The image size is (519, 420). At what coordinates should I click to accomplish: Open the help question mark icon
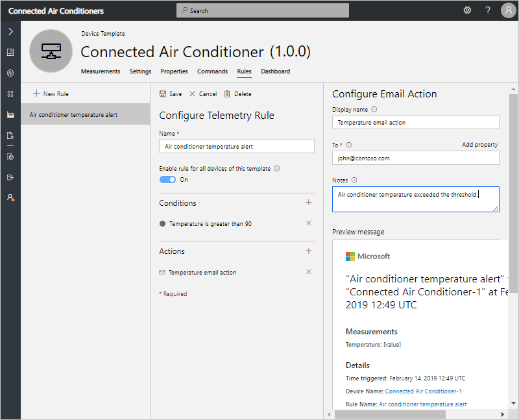[x=488, y=10]
